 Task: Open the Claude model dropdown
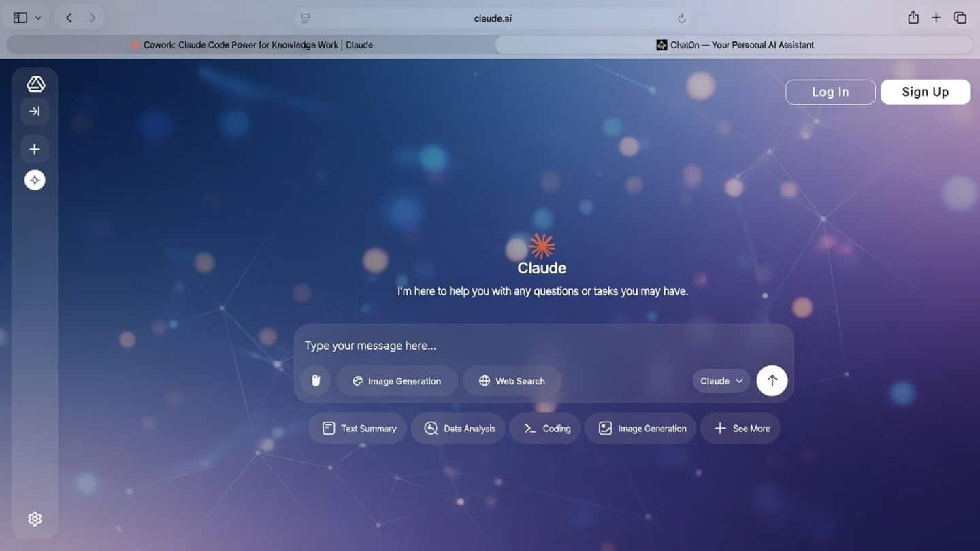pyautogui.click(x=721, y=381)
